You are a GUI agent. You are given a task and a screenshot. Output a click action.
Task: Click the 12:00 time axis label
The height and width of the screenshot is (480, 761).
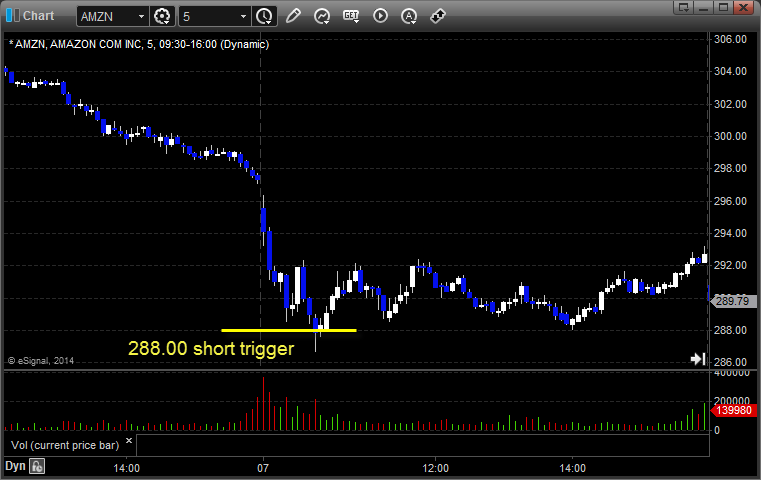pos(435,468)
